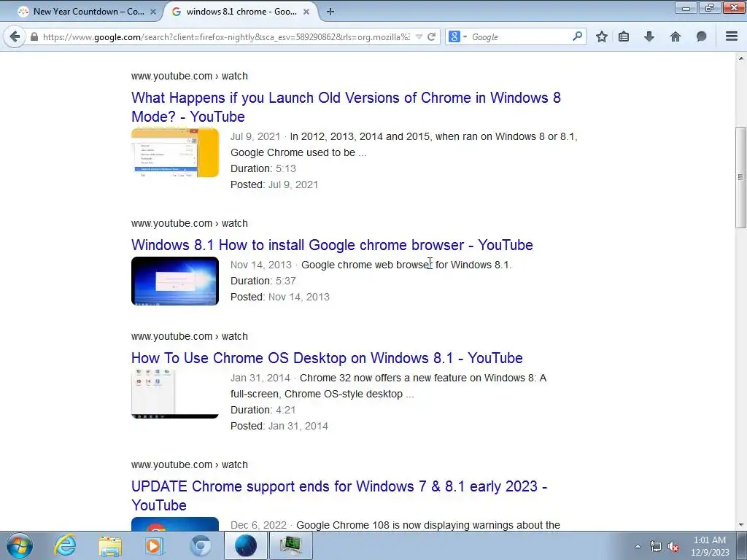Click scrollbar down arrow
Screen dimensions: 747x560
740,525
